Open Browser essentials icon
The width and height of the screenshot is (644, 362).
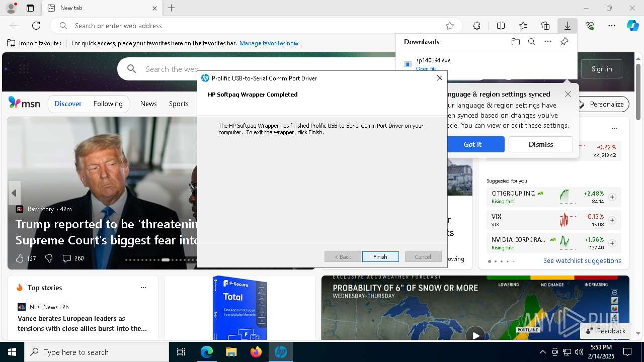click(590, 26)
